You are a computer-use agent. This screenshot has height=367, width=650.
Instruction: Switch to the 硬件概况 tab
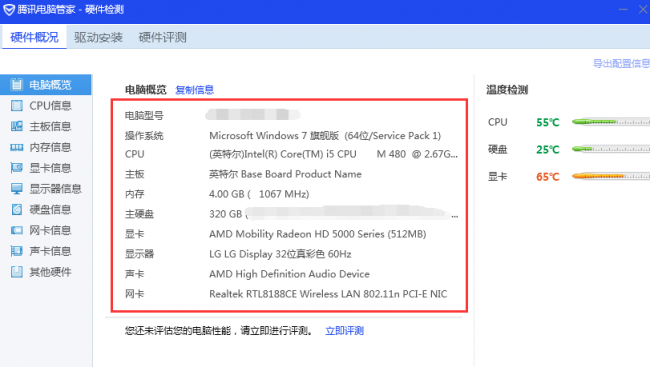click(x=34, y=37)
